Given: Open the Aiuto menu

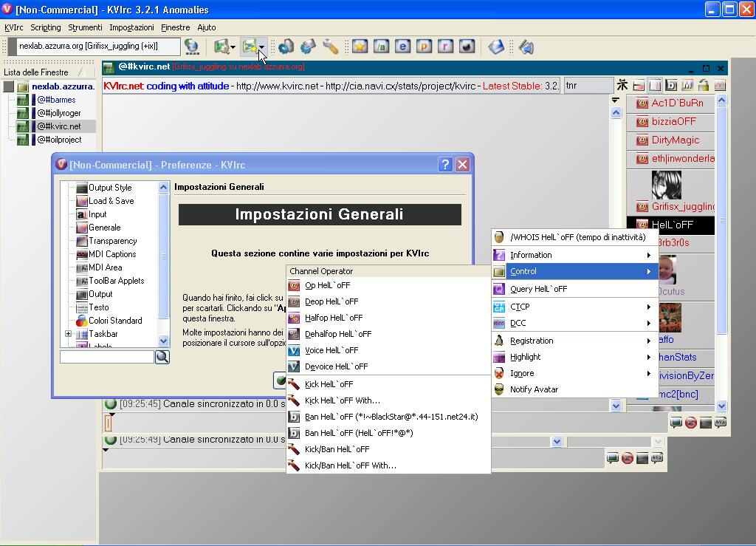Looking at the screenshot, I should (x=207, y=27).
